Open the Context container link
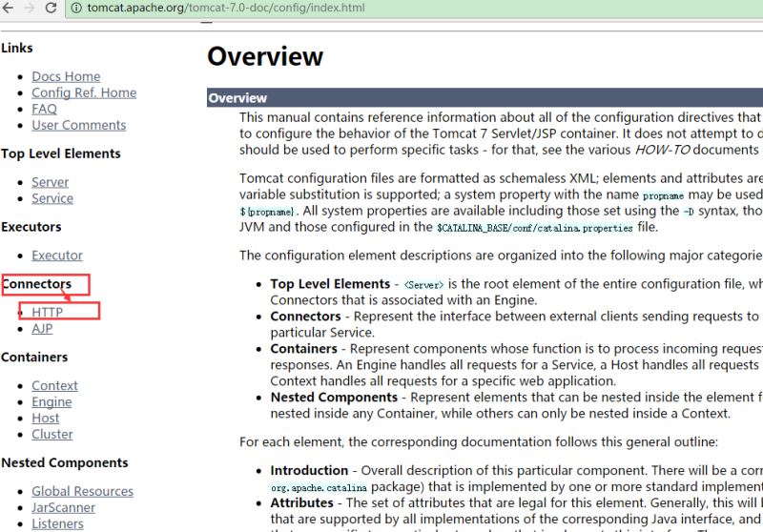Image resolution: width=763 pixels, height=532 pixels. click(x=54, y=385)
